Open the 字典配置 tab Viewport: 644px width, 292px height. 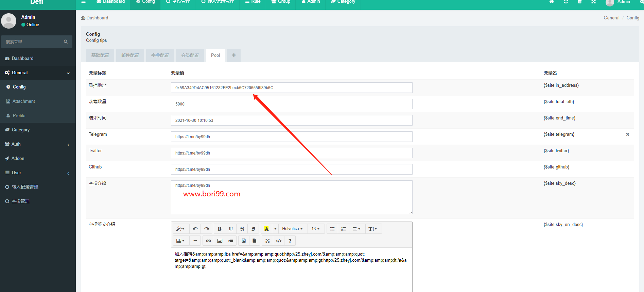tap(160, 55)
